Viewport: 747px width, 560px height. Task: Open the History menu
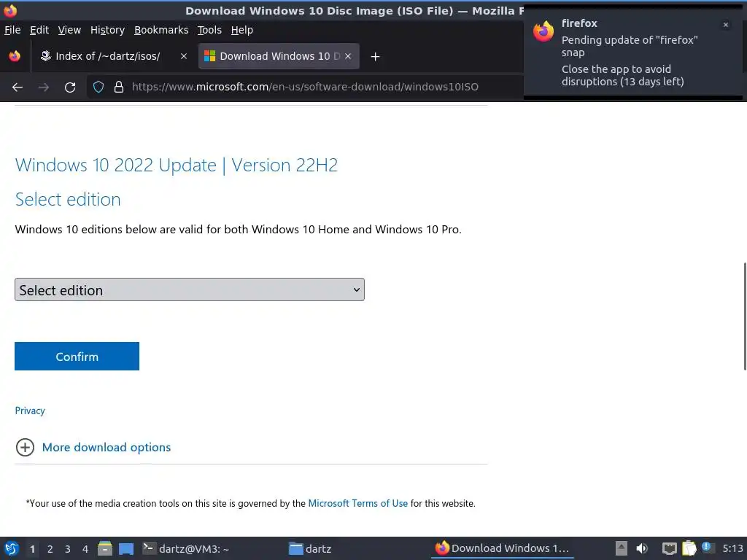(107, 30)
